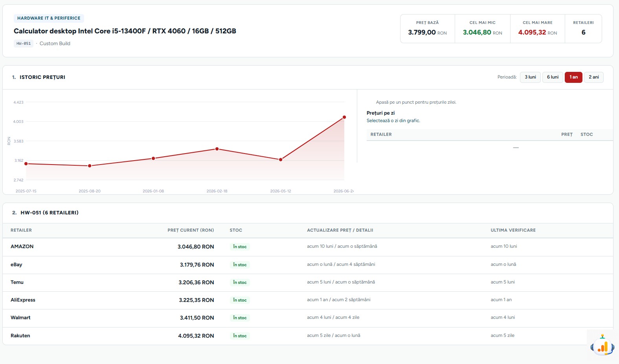Select the Rakuten retailer row

(308, 336)
